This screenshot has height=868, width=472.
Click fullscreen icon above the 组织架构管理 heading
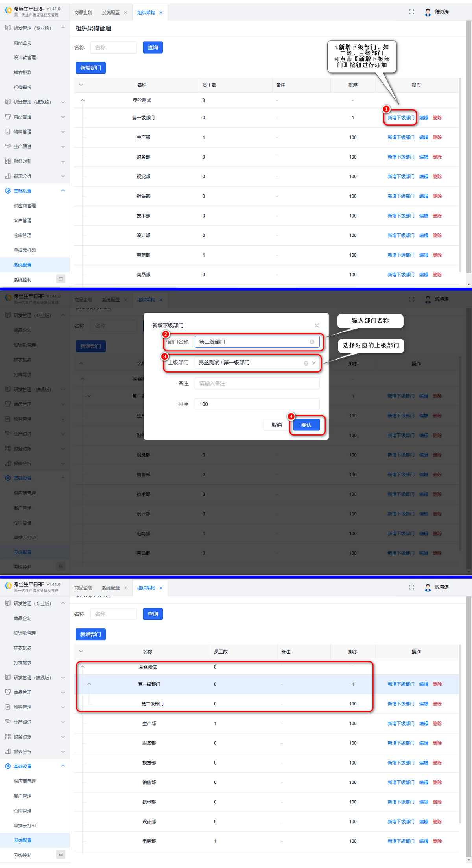pyautogui.click(x=411, y=12)
